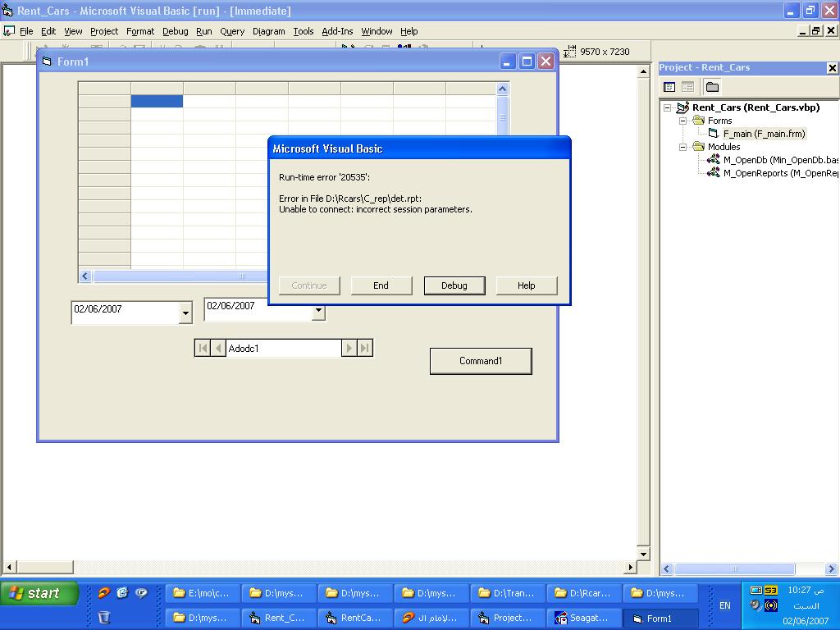Click the End button in error dialog
840x630 pixels.
point(381,285)
